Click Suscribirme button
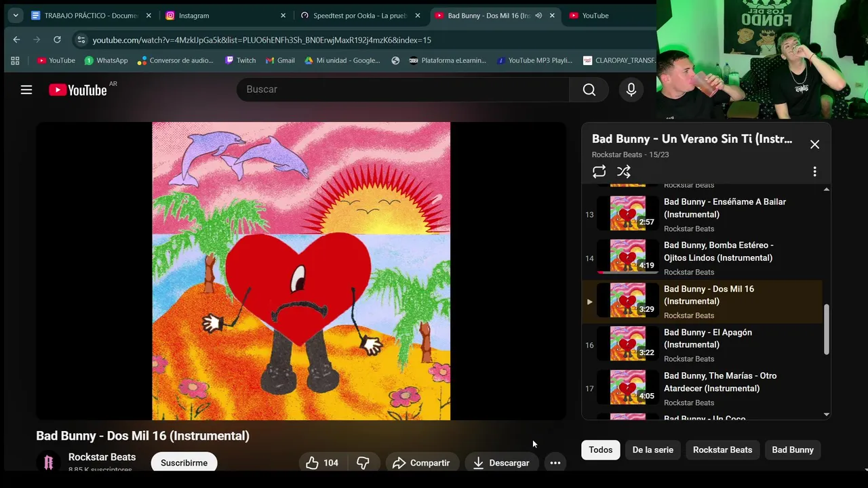Image resolution: width=868 pixels, height=488 pixels. pos(184,463)
